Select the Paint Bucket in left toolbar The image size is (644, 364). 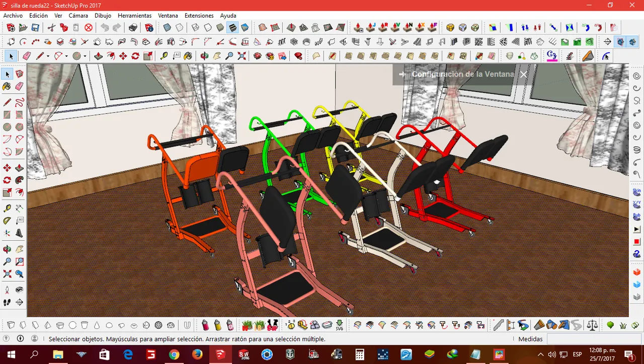tap(7, 87)
